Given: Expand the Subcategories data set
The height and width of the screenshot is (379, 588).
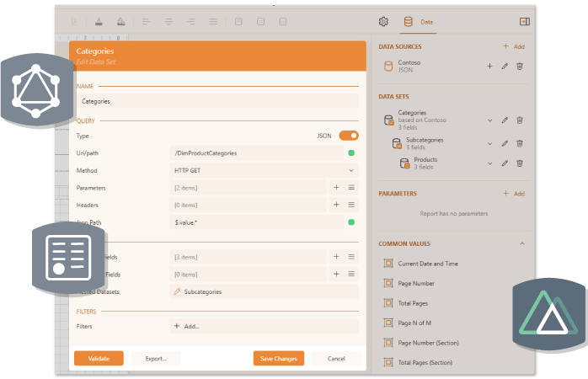Looking at the screenshot, I should pyautogui.click(x=489, y=143).
